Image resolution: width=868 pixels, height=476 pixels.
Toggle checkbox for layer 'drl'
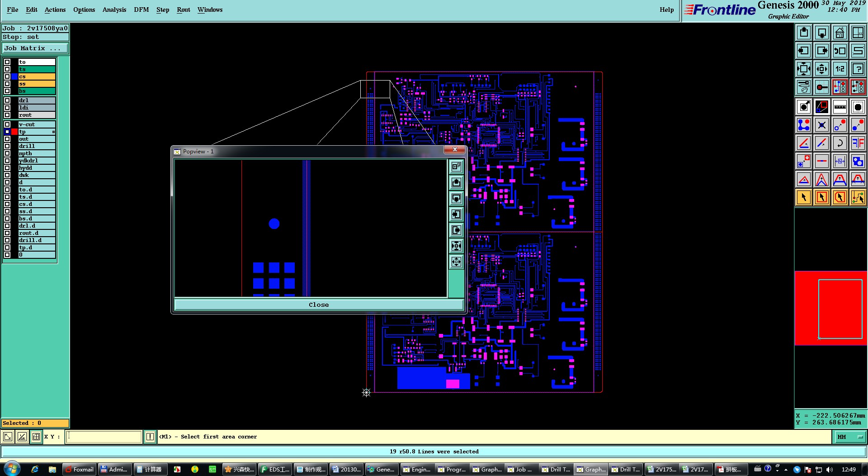coord(7,100)
